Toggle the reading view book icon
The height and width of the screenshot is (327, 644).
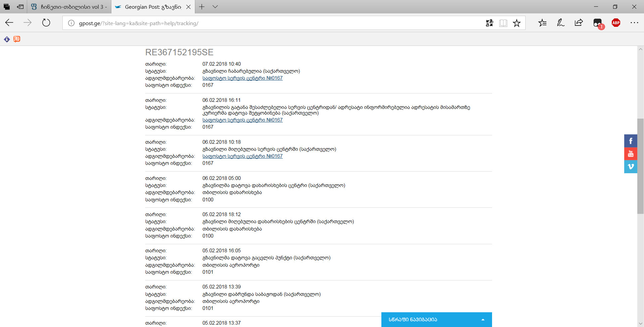click(503, 23)
